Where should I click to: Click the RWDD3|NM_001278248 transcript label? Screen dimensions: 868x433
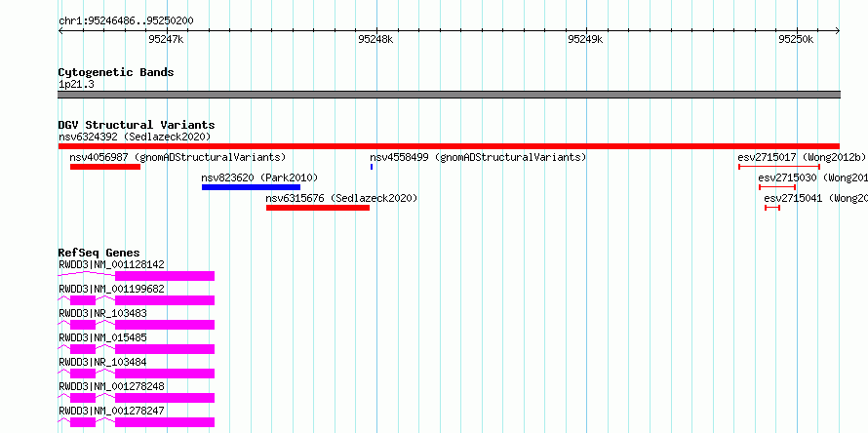[111, 386]
